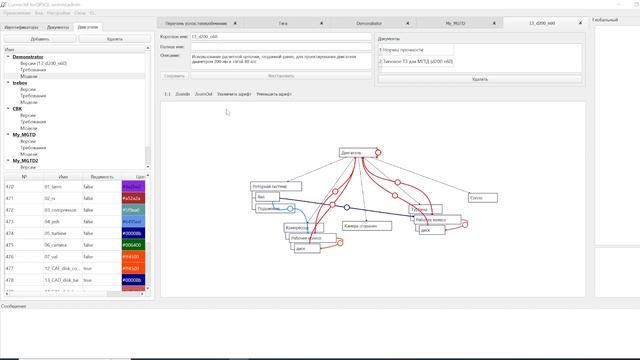
Task: Open the Окна menu
Action: click(x=80, y=13)
